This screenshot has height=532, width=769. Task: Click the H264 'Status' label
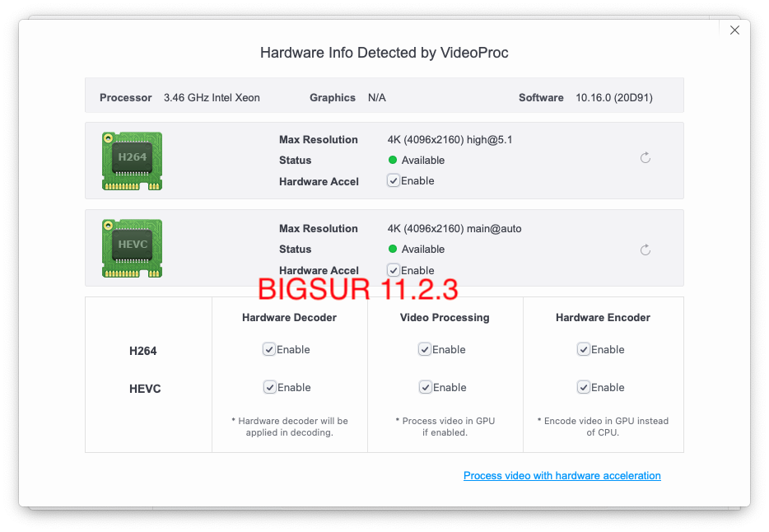[296, 161]
